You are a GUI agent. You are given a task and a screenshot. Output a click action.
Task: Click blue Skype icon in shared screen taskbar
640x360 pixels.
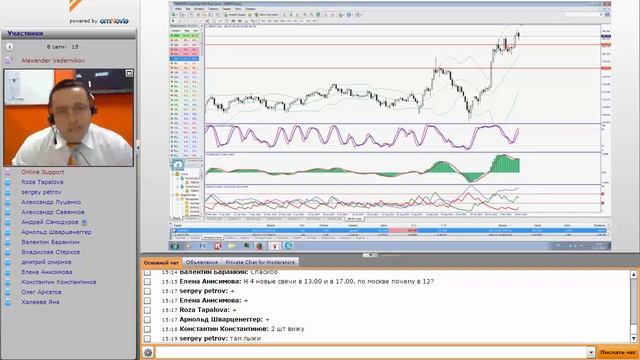click(288, 246)
